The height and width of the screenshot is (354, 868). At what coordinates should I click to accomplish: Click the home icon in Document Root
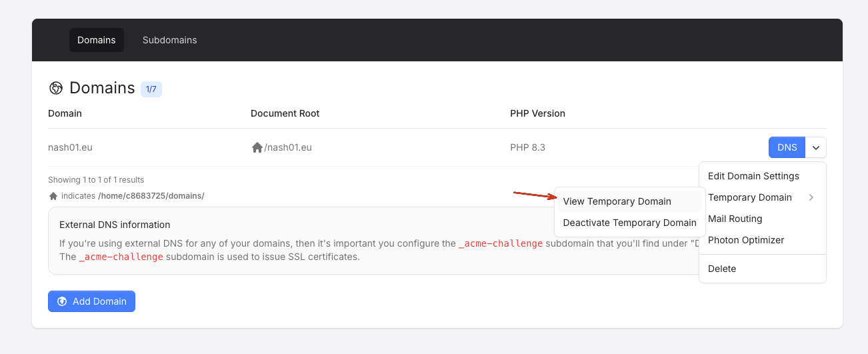(x=257, y=147)
